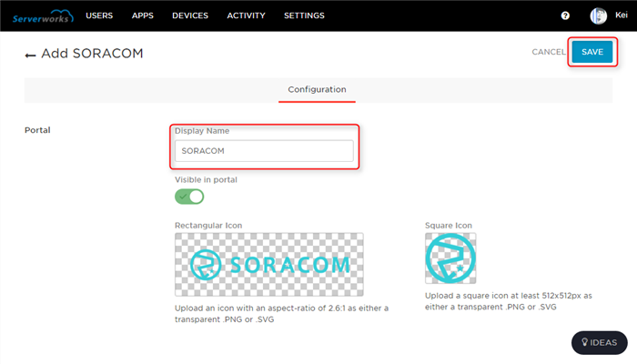The image size is (637, 364).
Task: Go back using the left arrow
Action: pyautogui.click(x=30, y=55)
